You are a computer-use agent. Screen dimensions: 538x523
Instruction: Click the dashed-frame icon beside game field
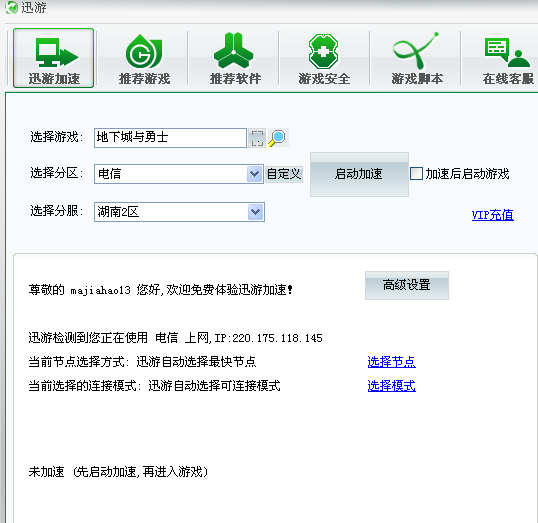[257, 138]
